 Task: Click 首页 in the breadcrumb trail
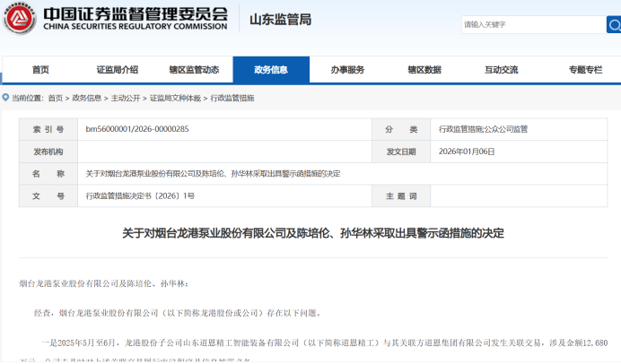[55, 98]
